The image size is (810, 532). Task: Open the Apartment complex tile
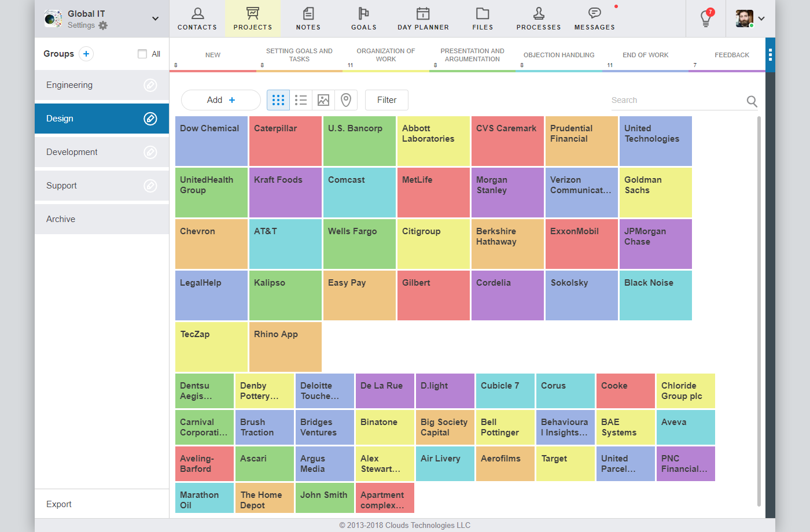(x=385, y=498)
